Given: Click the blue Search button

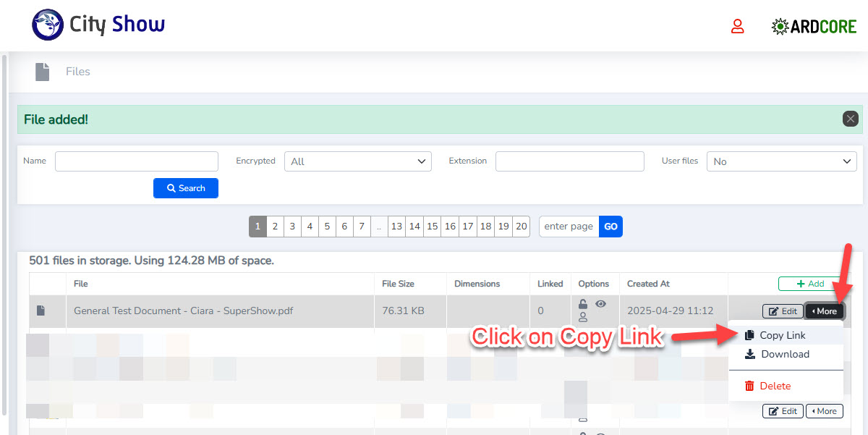Looking at the screenshot, I should point(186,188).
